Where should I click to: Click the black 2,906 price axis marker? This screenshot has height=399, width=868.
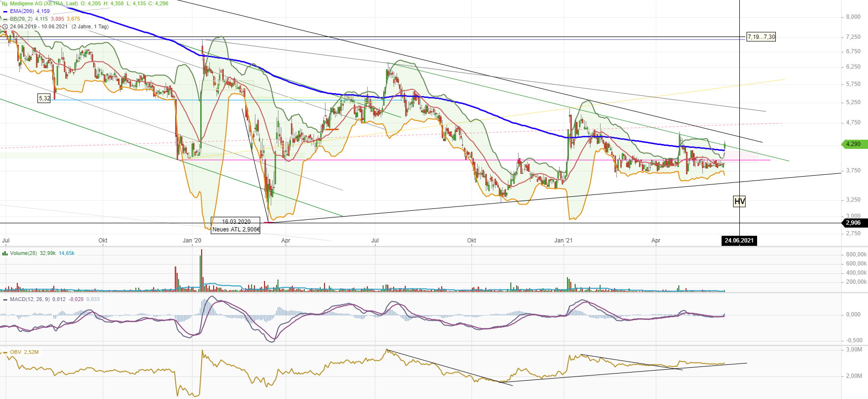(855, 223)
